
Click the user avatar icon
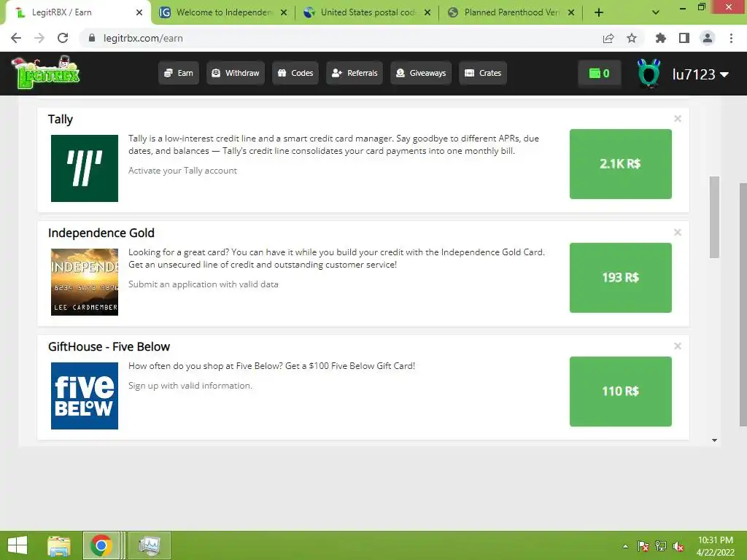pyautogui.click(x=649, y=74)
